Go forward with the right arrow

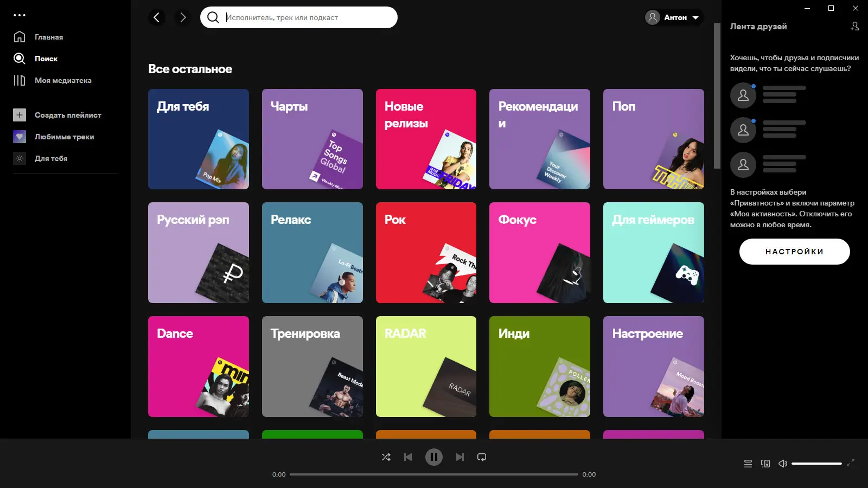pyautogui.click(x=183, y=17)
